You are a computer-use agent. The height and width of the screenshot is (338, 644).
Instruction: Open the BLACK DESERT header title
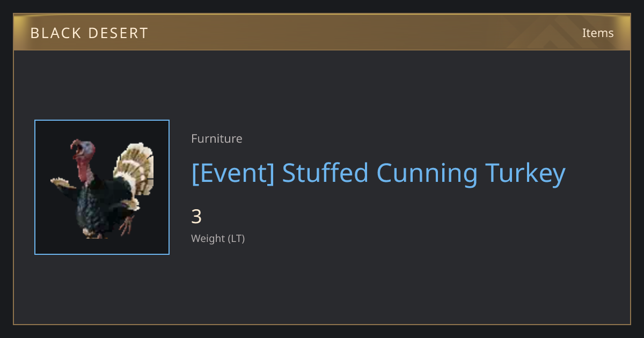point(89,33)
